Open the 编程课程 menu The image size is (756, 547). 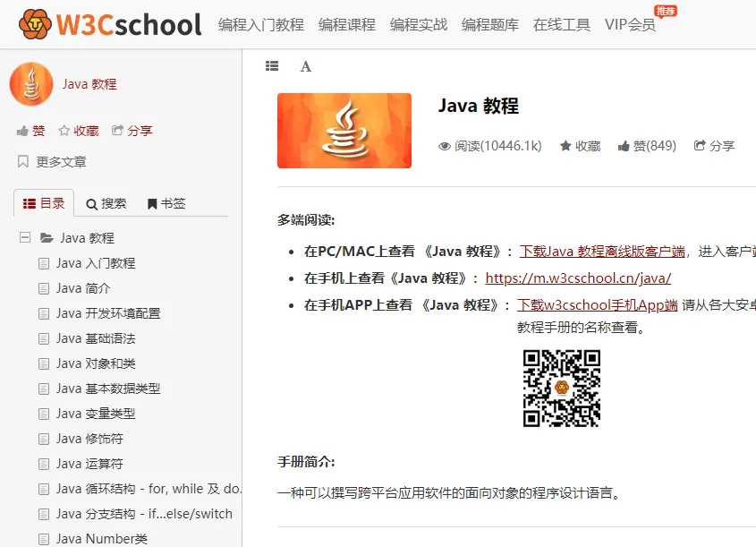pos(346,24)
